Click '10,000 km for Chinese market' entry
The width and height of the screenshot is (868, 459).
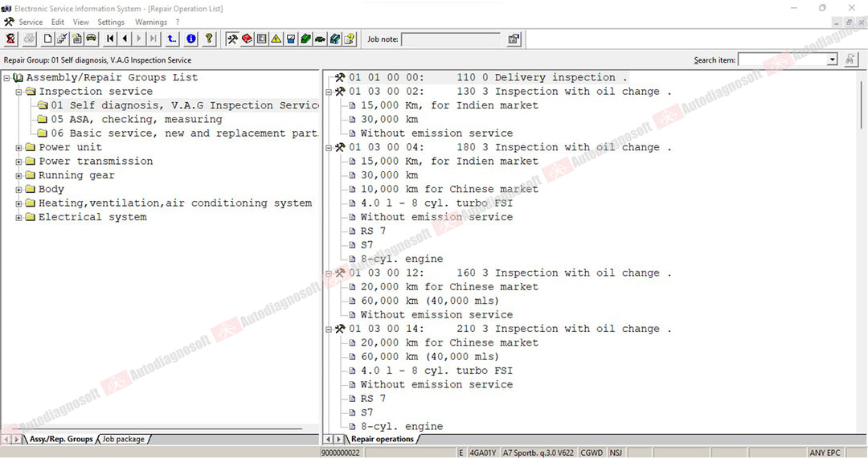point(449,190)
